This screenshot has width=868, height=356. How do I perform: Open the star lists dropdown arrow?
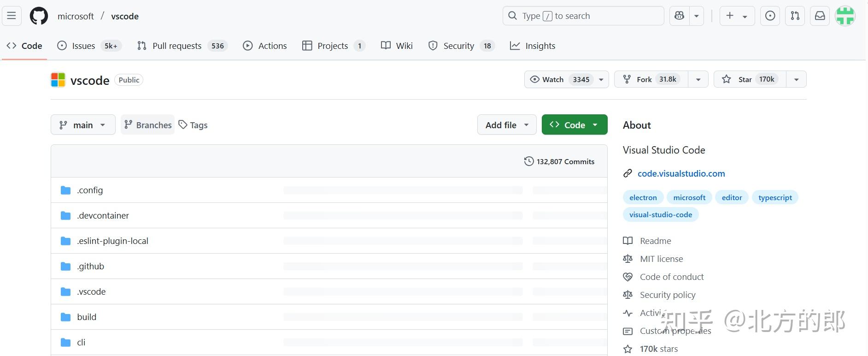796,79
